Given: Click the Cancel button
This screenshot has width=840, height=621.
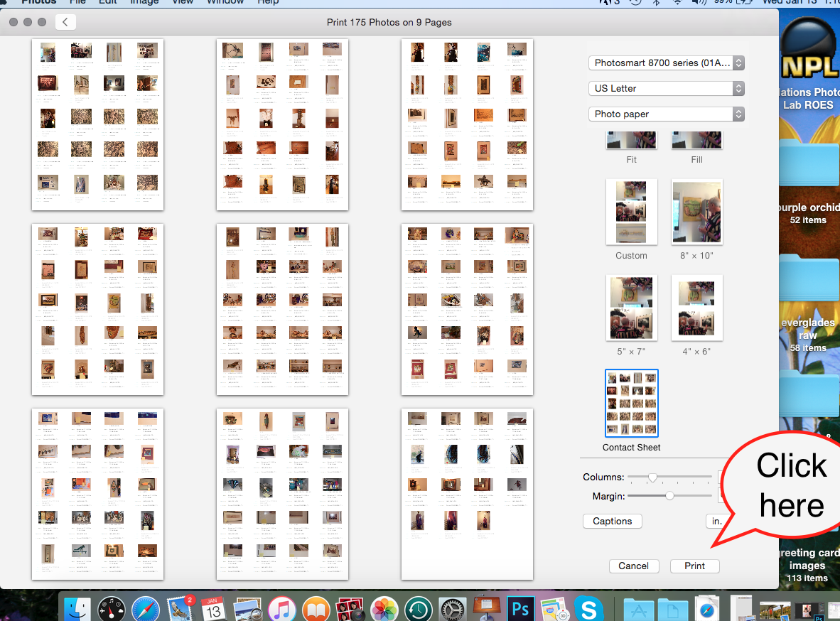Looking at the screenshot, I should [x=634, y=566].
